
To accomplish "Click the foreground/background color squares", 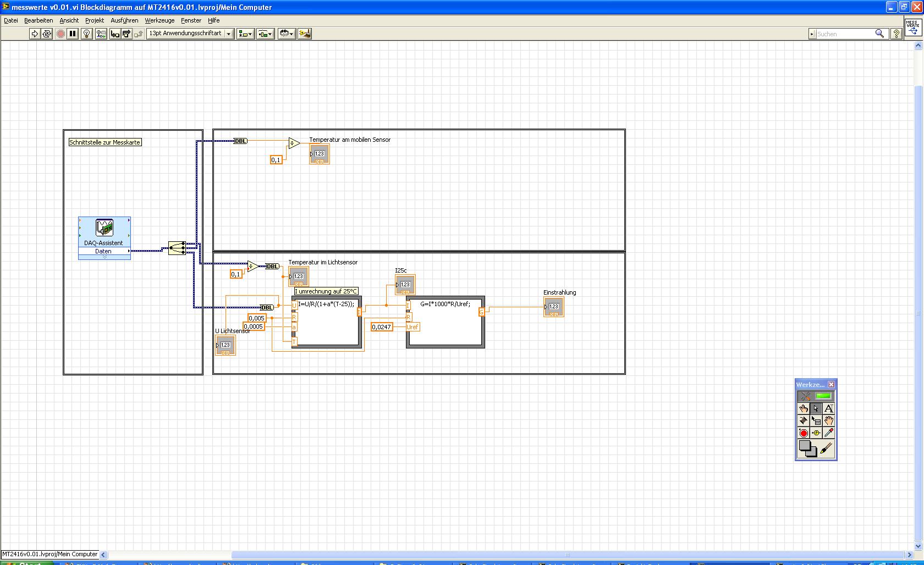I will pos(807,449).
